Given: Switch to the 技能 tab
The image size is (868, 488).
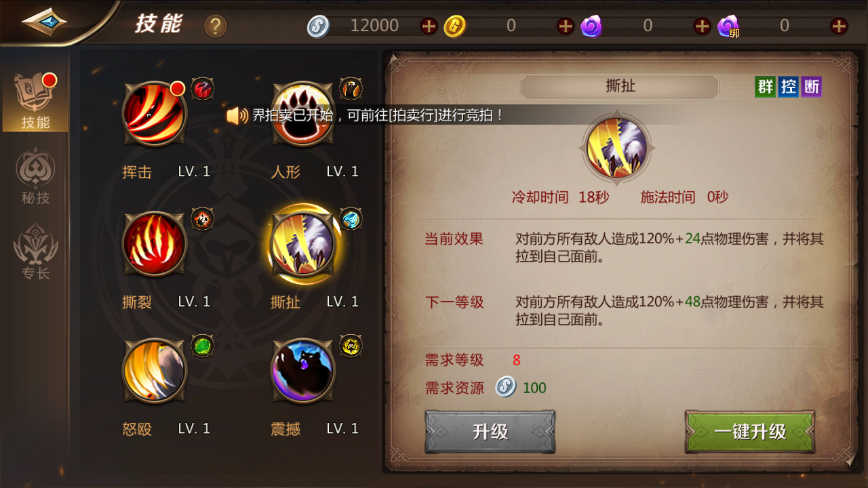Looking at the screenshot, I should point(35,101).
